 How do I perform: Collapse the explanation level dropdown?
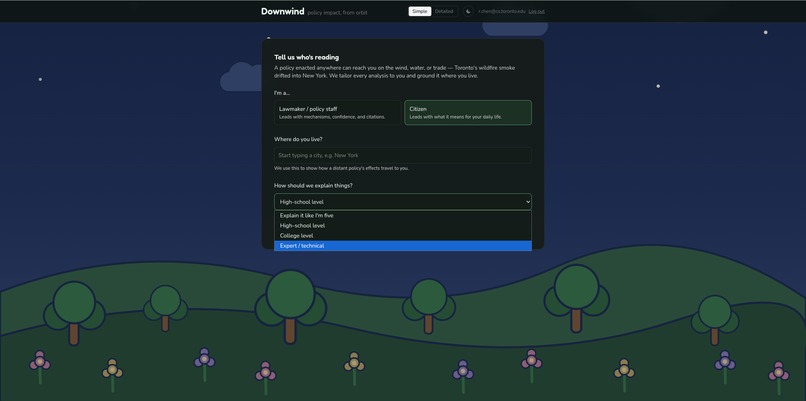(x=402, y=202)
